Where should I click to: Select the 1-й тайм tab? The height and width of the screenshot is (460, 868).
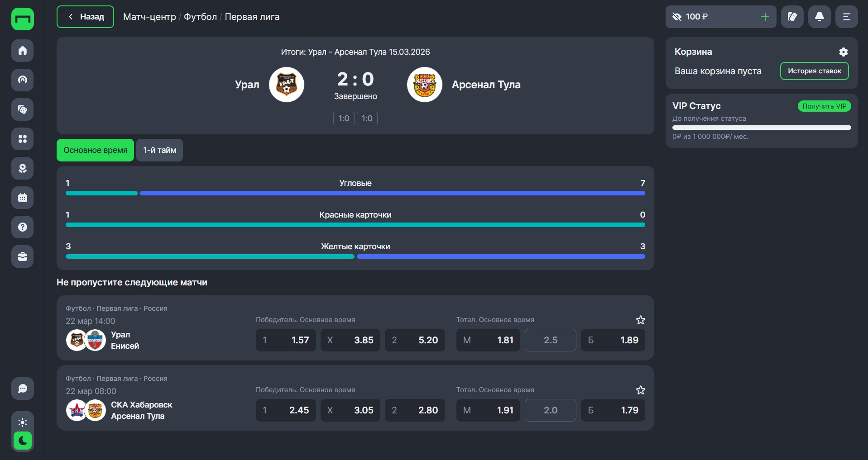click(x=159, y=150)
